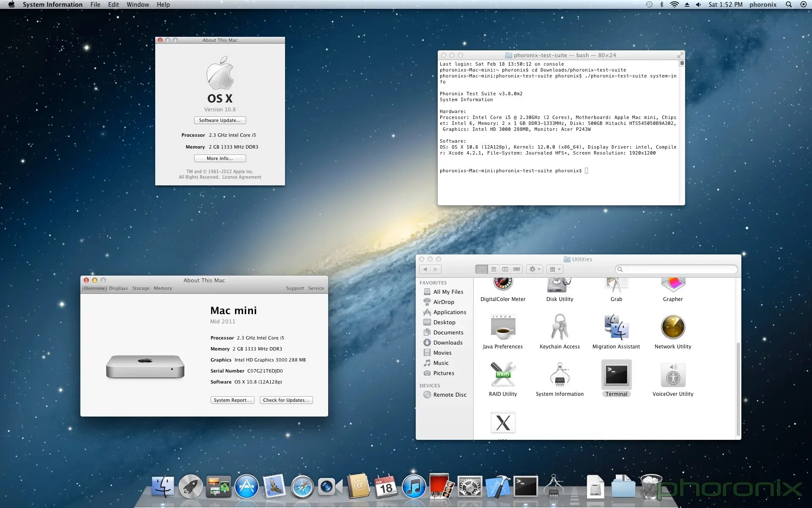
Task: Open Support link in About This Mac
Action: 295,288
